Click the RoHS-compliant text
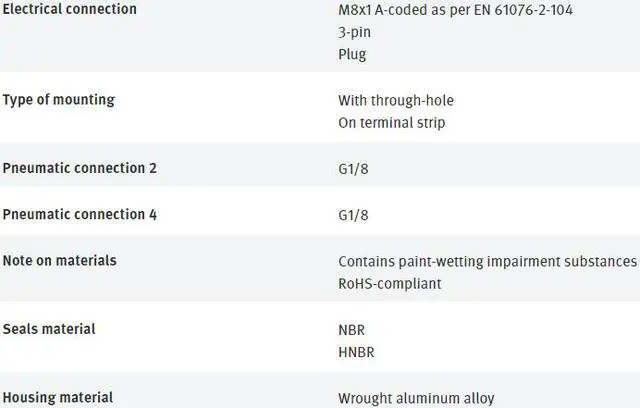640x408 pixels. pos(389,283)
